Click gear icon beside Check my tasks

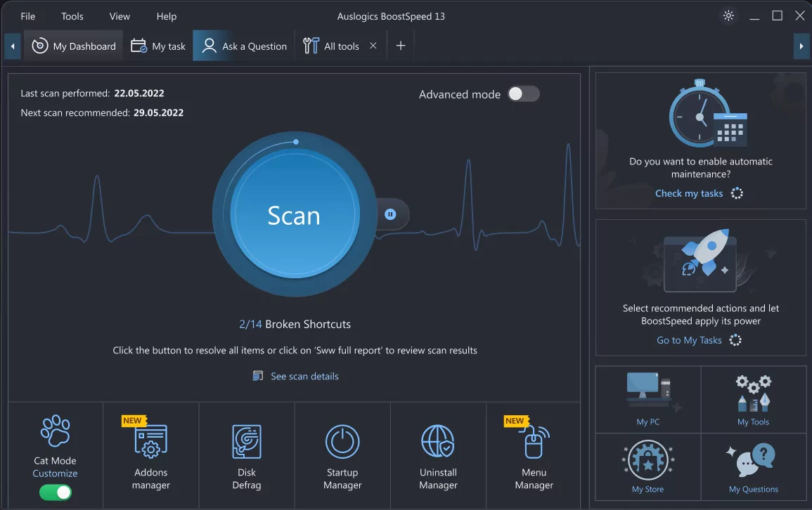pos(737,193)
